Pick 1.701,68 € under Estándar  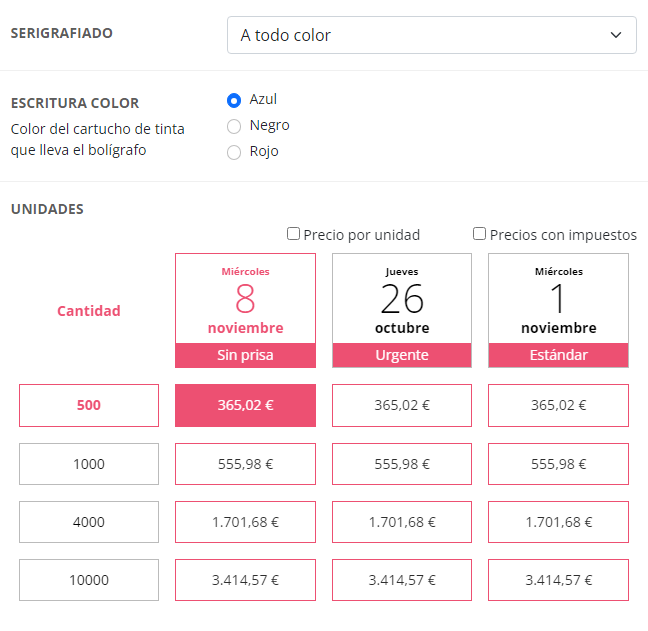558,522
